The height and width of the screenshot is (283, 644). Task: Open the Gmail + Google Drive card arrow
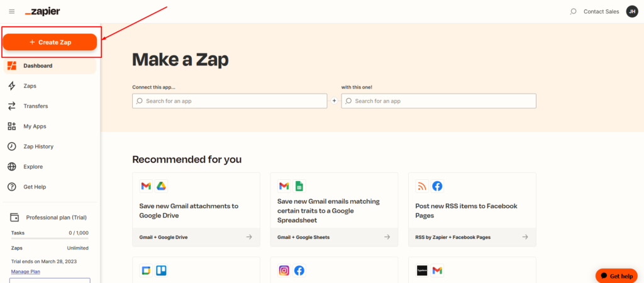point(249,237)
